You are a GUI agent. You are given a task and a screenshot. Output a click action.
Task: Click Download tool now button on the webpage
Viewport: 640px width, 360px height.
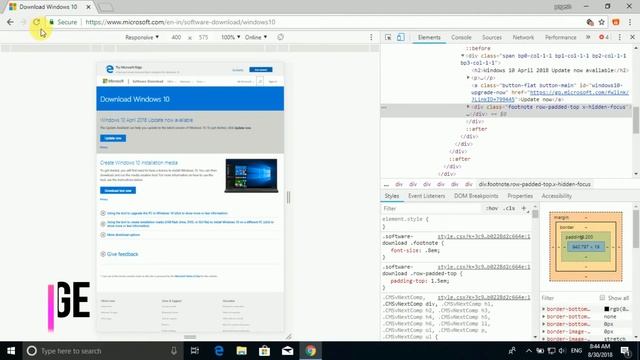[x=118, y=190]
